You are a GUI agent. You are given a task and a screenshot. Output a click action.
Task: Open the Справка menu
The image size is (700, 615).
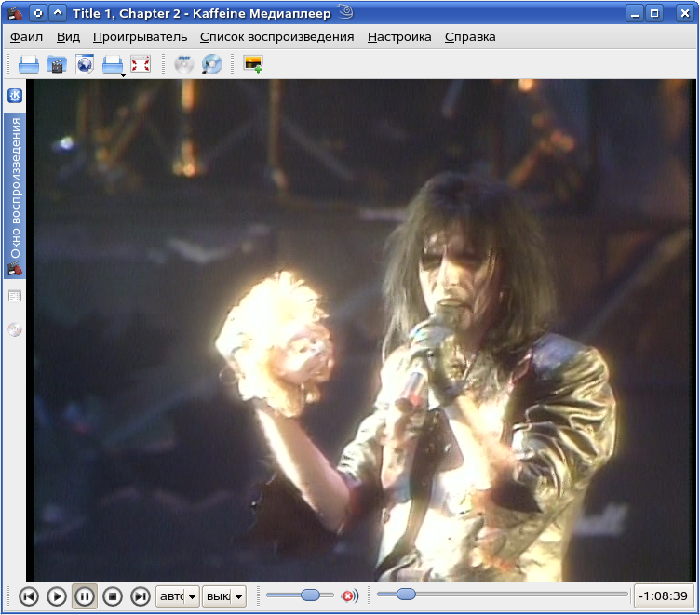click(x=470, y=37)
